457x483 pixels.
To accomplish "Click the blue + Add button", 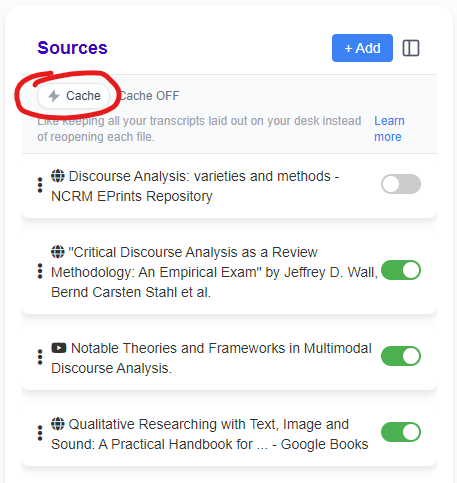I will (362, 48).
